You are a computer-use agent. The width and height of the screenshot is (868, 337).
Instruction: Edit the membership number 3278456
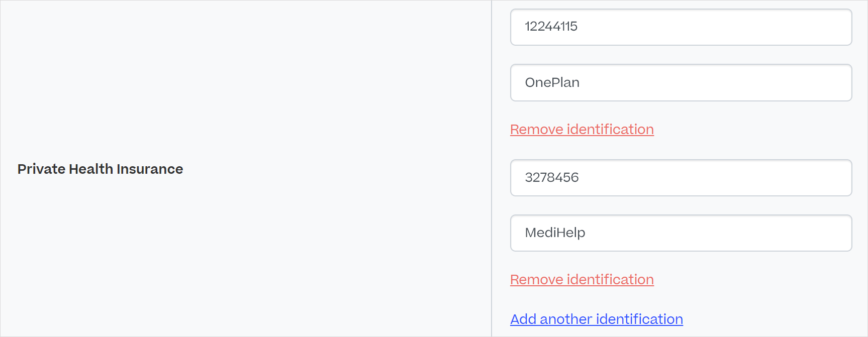tap(681, 178)
